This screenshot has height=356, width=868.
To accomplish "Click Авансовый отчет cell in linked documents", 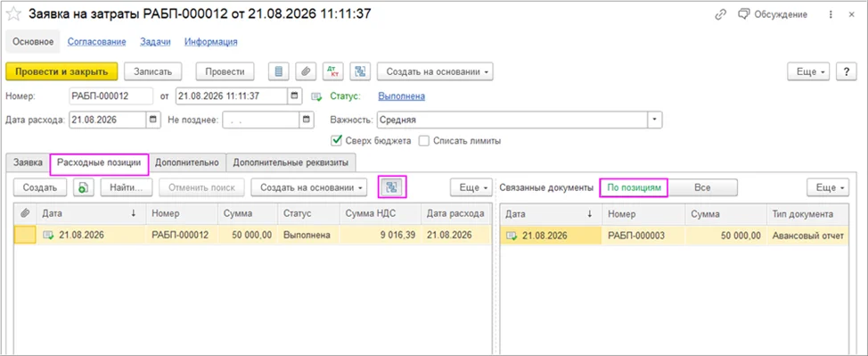I will (807, 236).
